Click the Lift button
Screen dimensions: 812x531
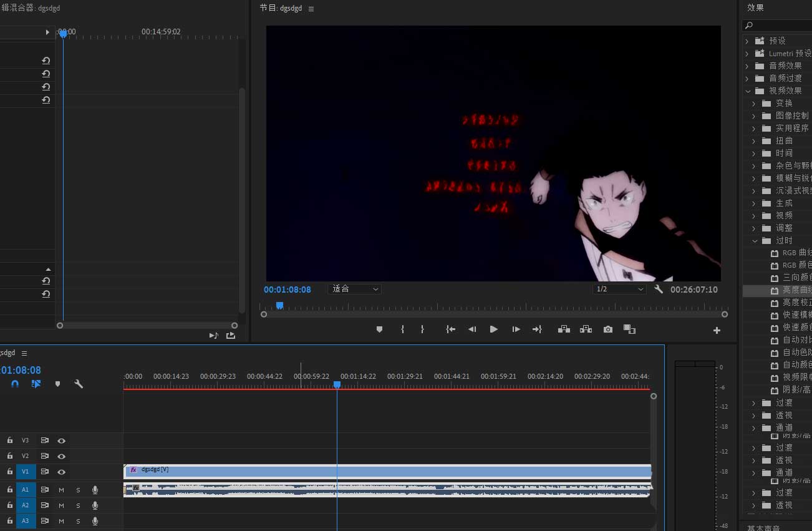pos(564,329)
